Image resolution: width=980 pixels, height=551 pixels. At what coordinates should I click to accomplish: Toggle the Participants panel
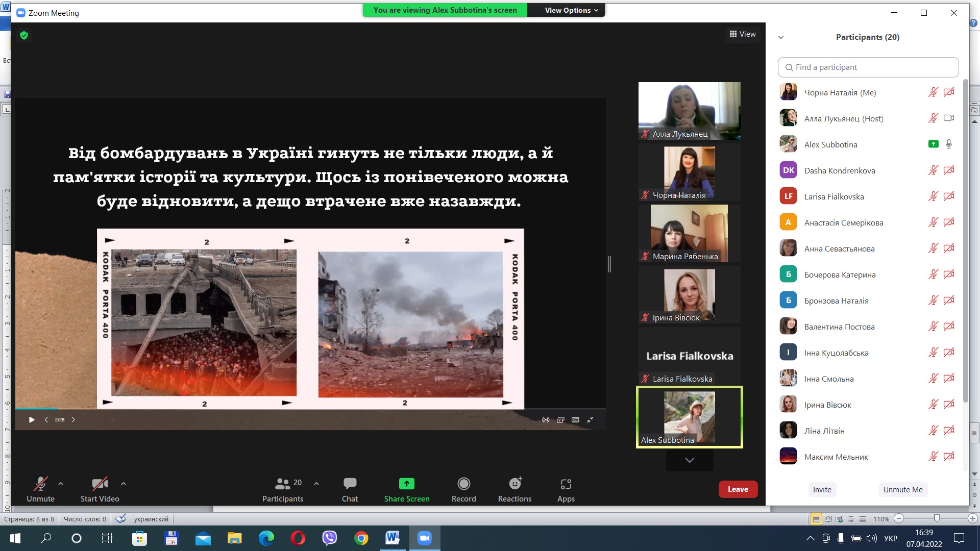point(283,489)
